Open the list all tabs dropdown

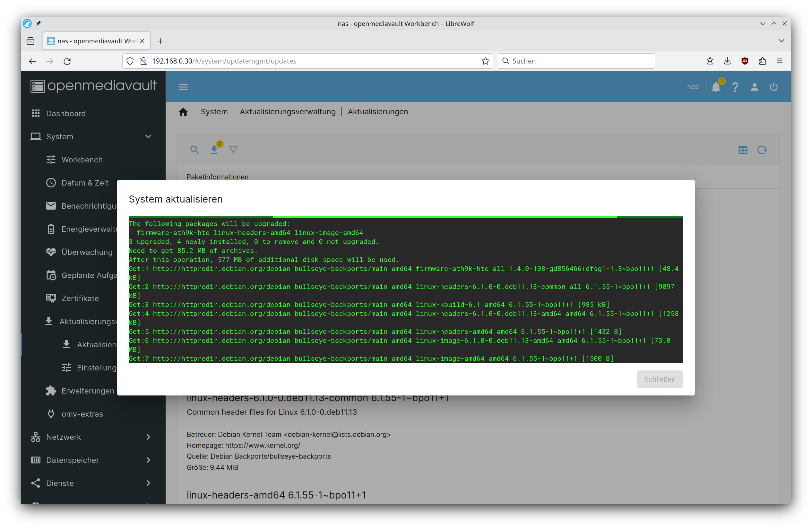[781, 41]
